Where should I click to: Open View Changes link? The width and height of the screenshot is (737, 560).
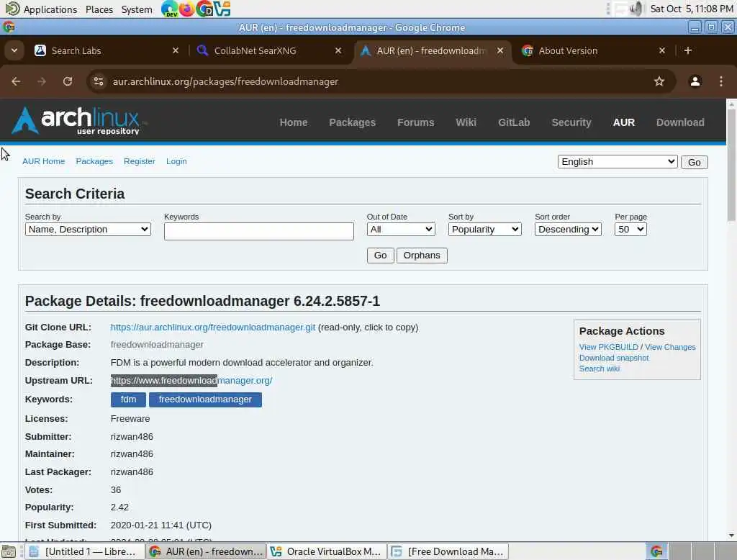(x=670, y=347)
